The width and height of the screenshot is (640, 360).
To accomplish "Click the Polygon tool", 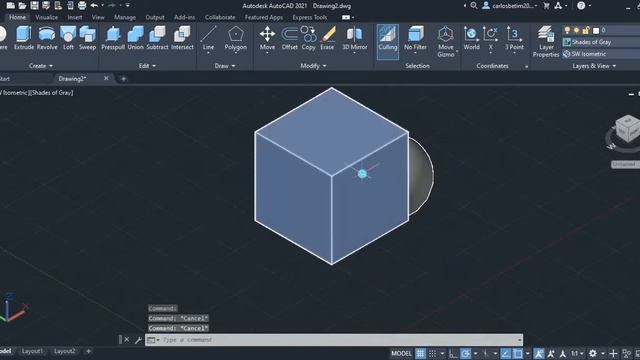I will coord(236,39).
